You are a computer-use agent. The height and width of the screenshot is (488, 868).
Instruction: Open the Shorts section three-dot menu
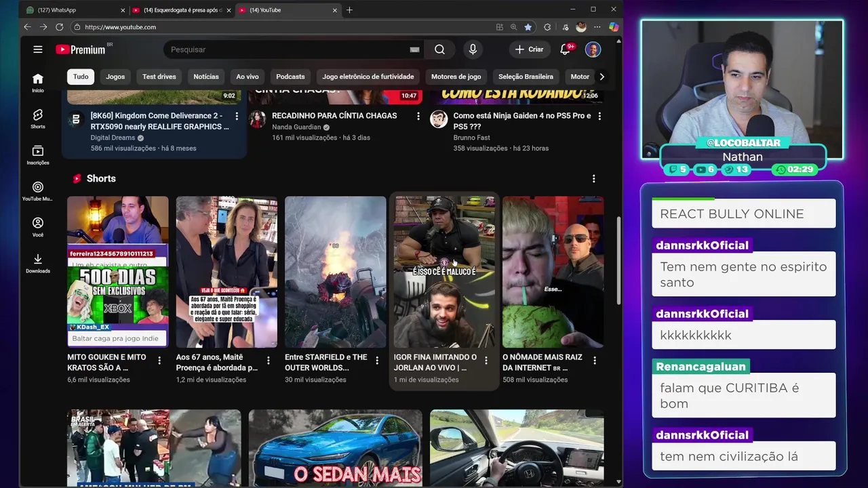pyautogui.click(x=593, y=178)
